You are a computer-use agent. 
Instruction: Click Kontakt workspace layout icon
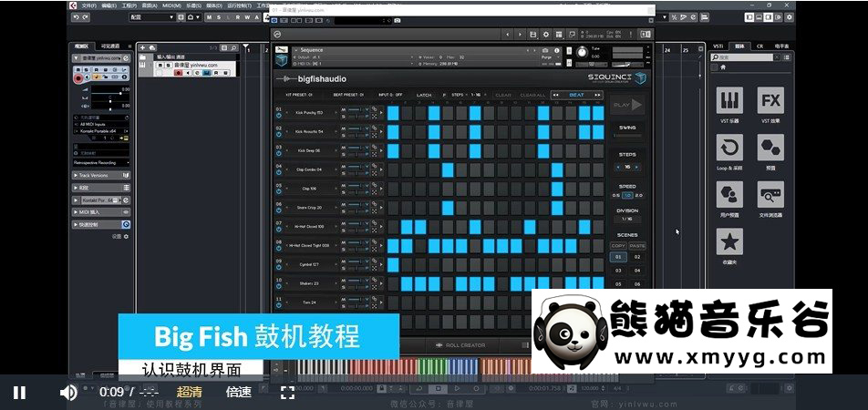(x=559, y=35)
